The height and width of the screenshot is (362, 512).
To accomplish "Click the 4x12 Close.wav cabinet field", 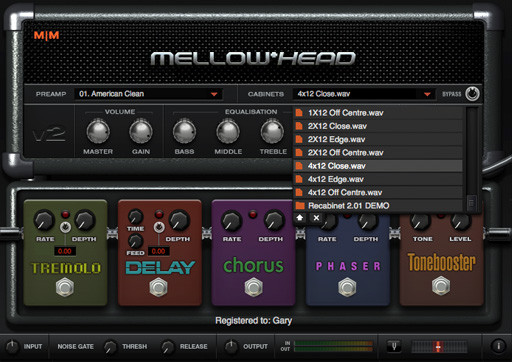I will click(363, 94).
